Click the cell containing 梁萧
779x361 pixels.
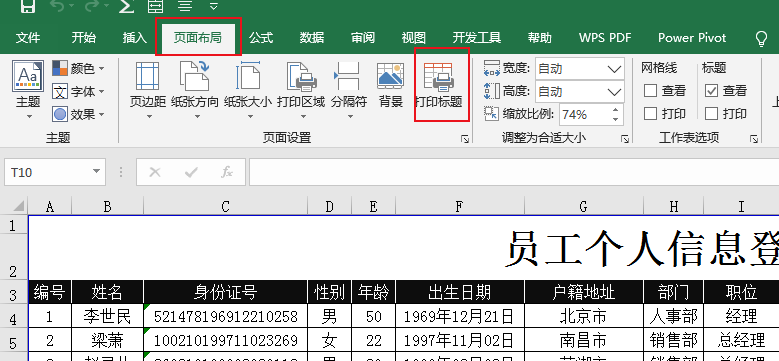107,340
